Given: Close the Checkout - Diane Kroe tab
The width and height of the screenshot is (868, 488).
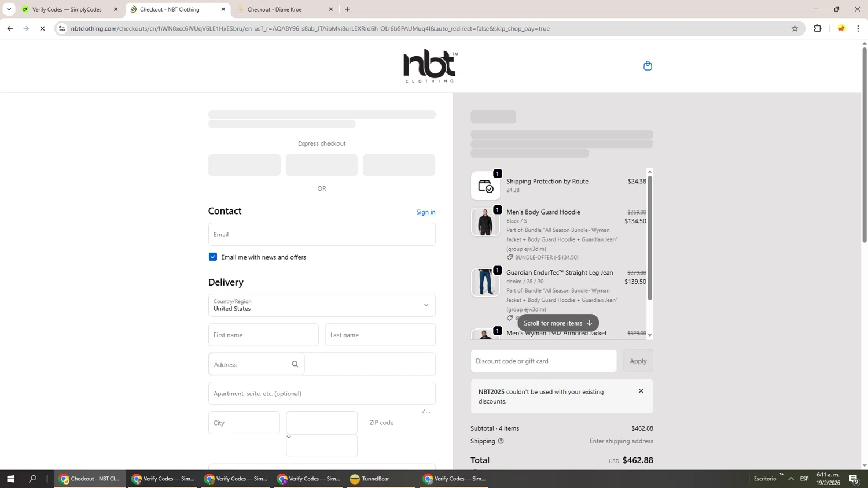Looking at the screenshot, I should tap(331, 9).
